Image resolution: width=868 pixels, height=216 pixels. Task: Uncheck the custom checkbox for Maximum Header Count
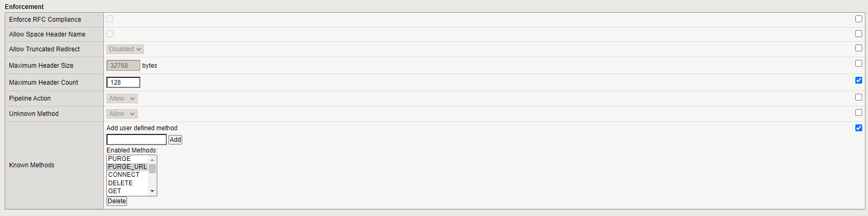click(858, 80)
